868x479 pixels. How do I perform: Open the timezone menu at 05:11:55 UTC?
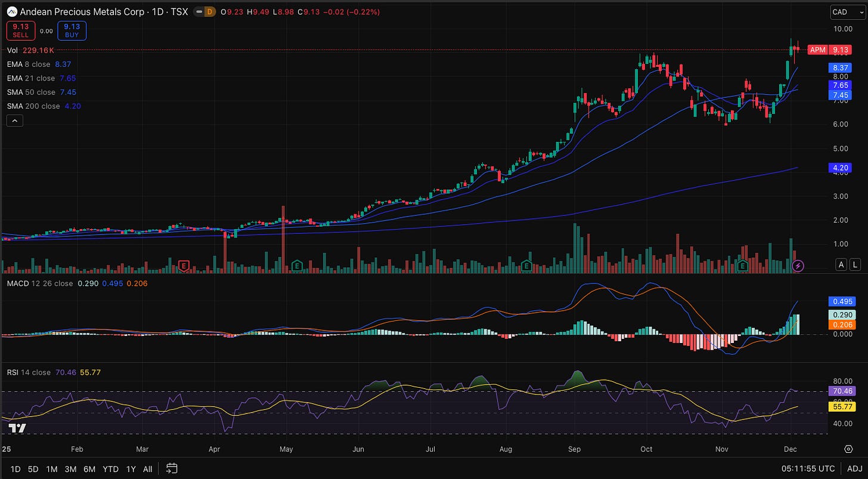pos(808,469)
